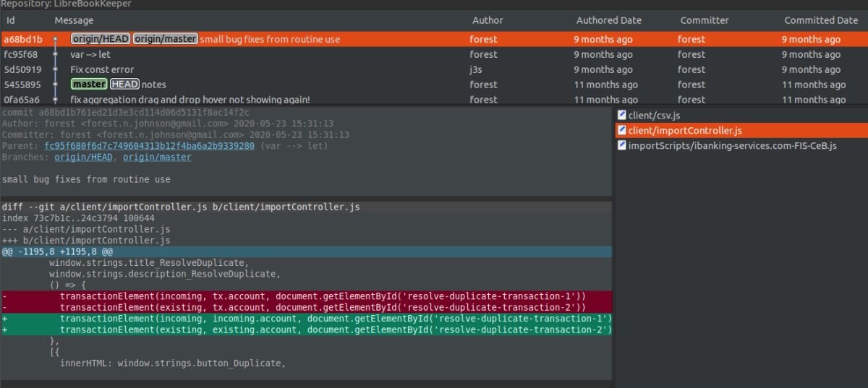
Task: Click 'Fix const error' commit message
Action: [x=102, y=69]
